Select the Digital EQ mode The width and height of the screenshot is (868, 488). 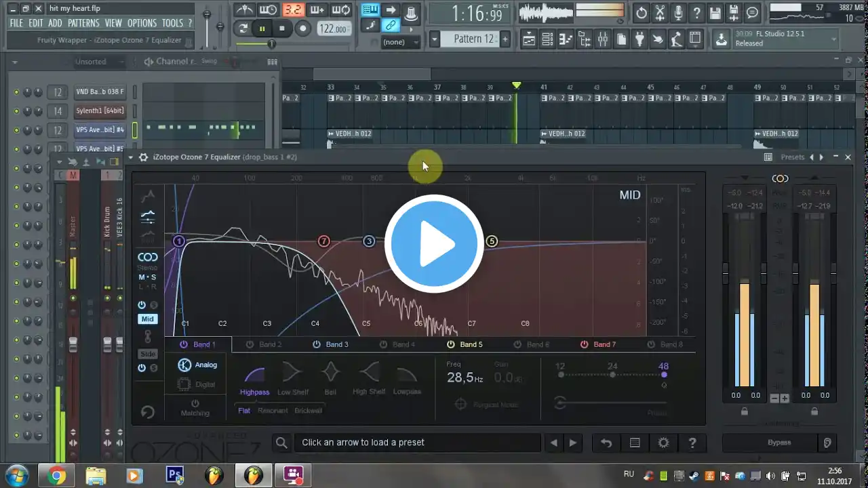click(197, 384)
